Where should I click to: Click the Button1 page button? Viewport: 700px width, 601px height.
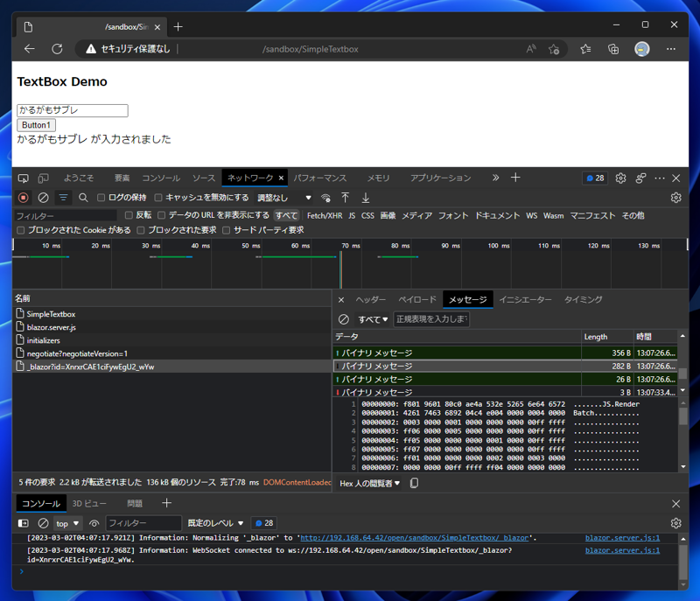click(36, 125)
